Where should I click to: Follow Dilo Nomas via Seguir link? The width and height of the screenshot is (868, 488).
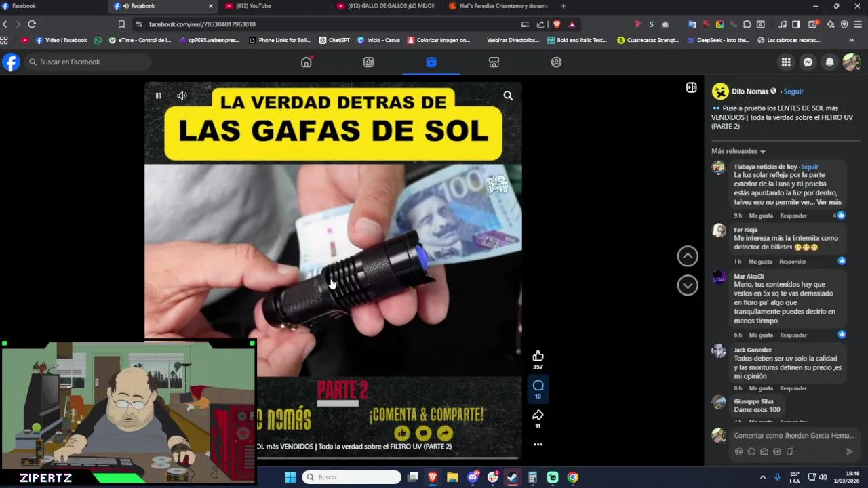(793, 91)
